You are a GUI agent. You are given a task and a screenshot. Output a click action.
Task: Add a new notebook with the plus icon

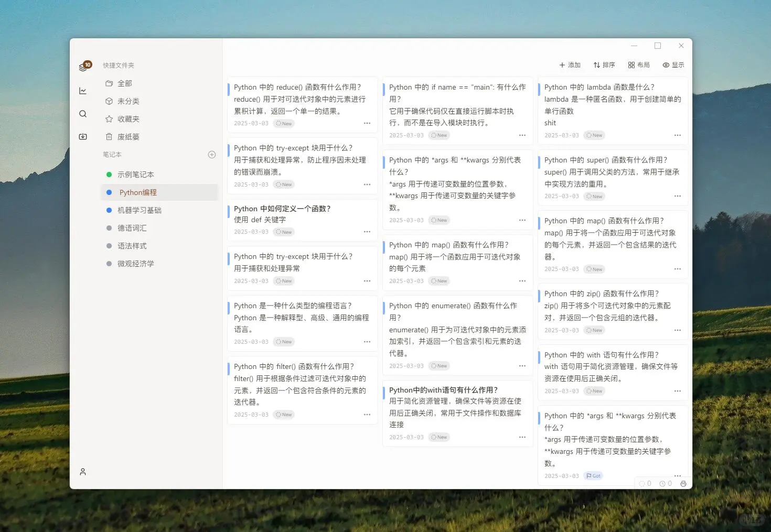click(x=212, y=155)
